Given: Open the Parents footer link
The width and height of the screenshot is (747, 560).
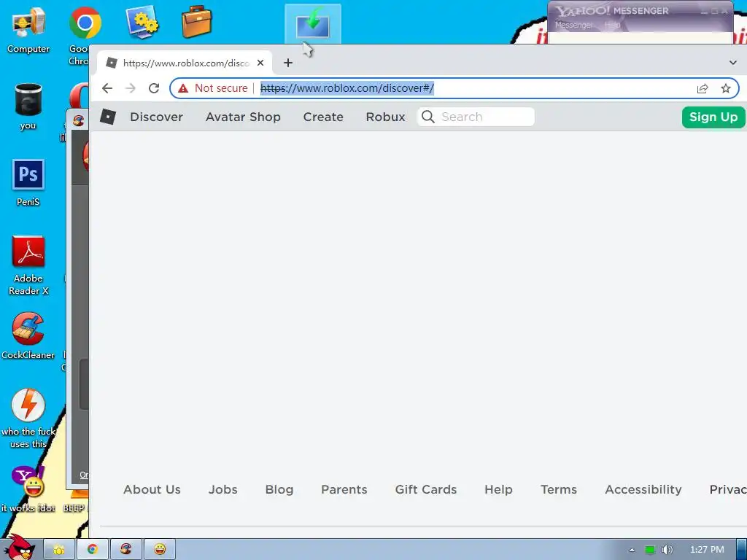Looking at the screenshot, I should tap(344, 489).
